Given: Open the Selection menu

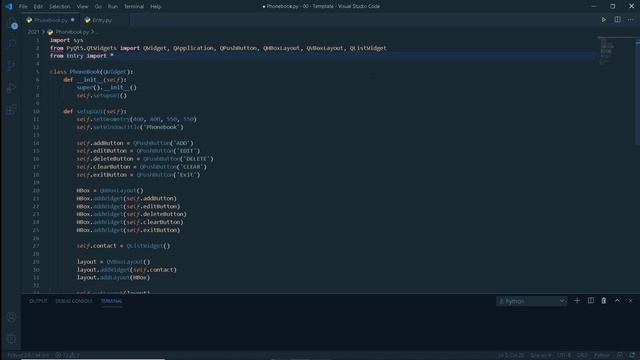Looking at the screenshot, I should point(60,7).
